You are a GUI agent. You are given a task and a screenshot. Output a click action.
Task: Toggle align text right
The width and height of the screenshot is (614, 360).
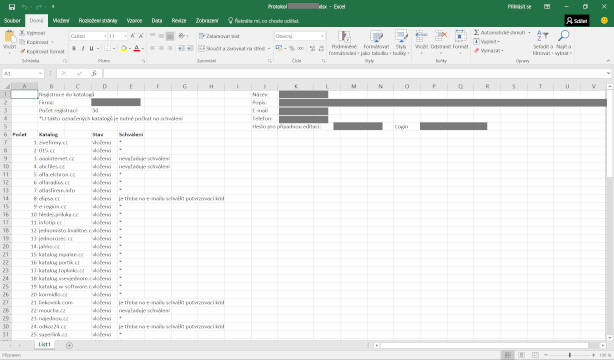pos(170,48)
